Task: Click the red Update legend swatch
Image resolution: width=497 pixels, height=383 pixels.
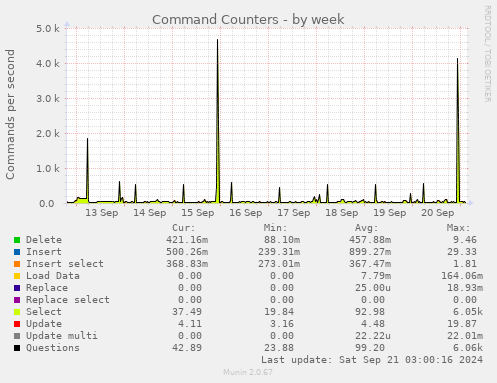Action: click(x=17, y=324)
